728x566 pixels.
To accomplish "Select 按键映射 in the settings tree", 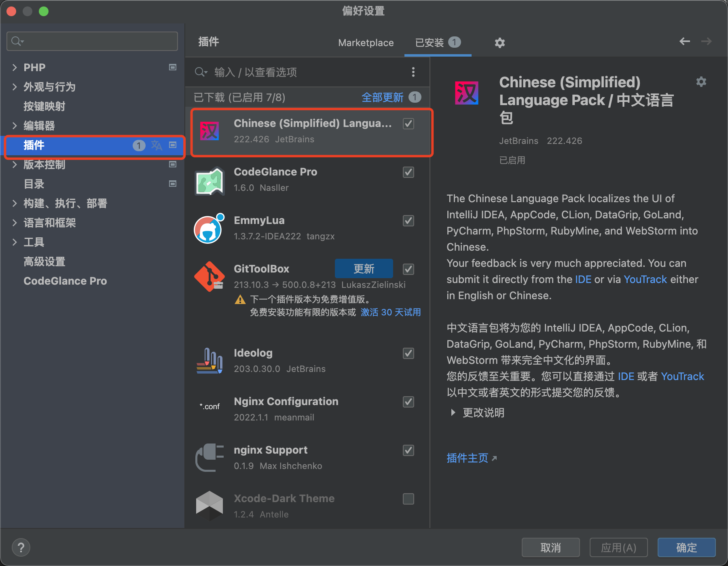I will [x=44, y=106].
